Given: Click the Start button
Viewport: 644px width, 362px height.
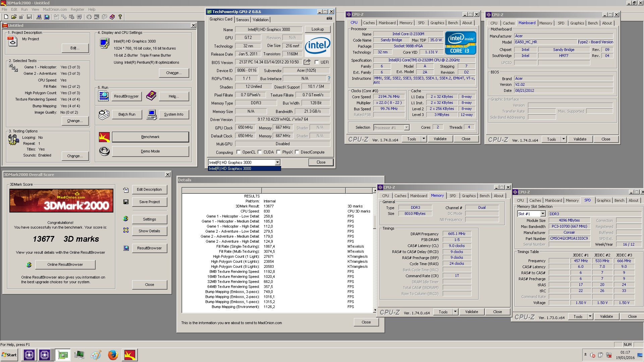Looking at the screenshot, I should (9, 355).
